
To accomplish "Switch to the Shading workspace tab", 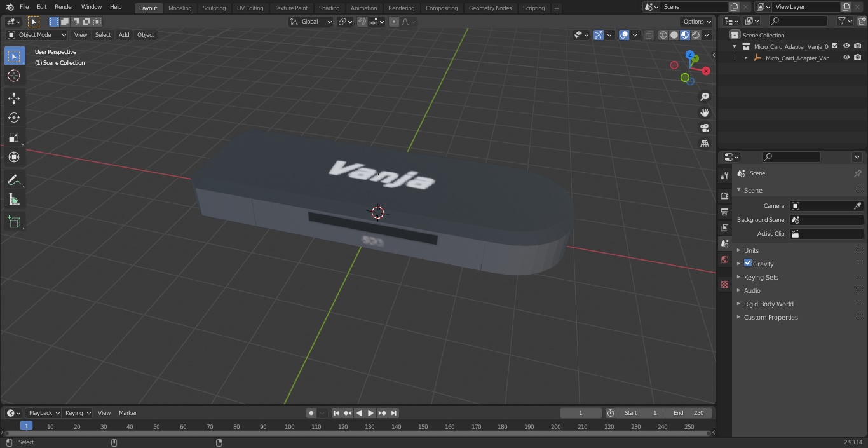I will pyautogui.click(x=329, y=8).
